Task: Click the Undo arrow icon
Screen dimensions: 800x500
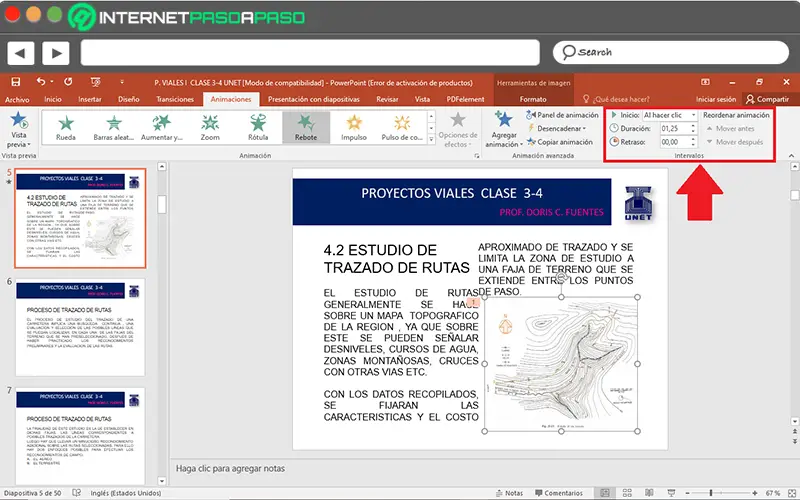Action: pos(41,82)
